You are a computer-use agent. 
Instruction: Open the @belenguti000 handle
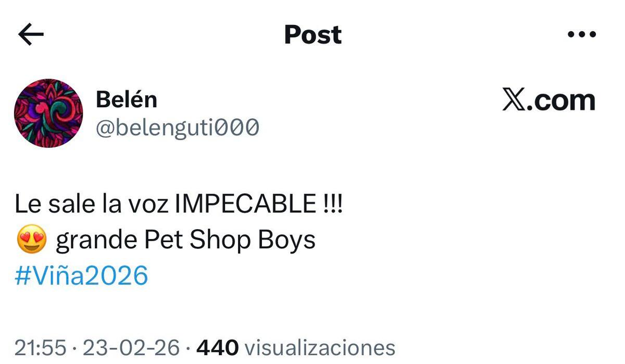pos(177,127)
